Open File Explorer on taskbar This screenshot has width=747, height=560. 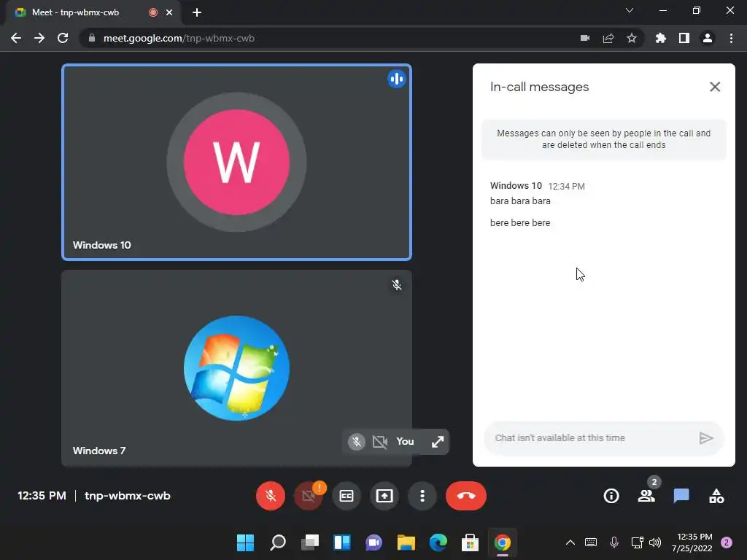point(406,542)
